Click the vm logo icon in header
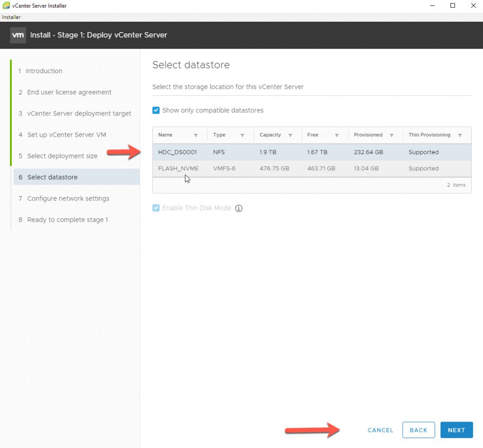Image resolution: width=483 pixels, height=448 pixels. [x=18, y=35]
